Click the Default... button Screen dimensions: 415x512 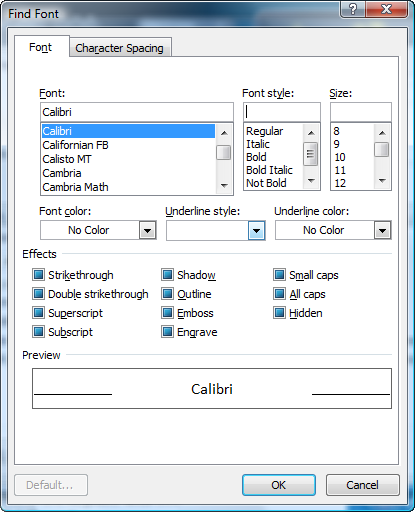point(51,485)
